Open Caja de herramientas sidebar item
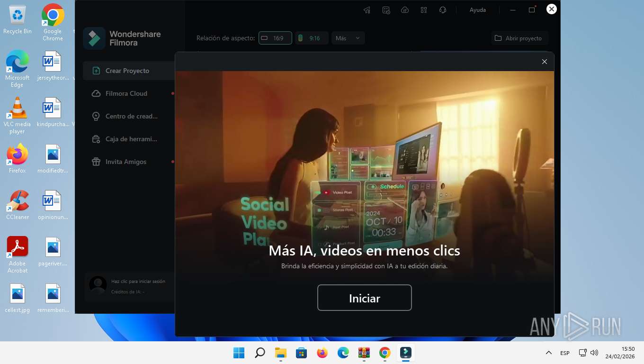644x364 pixels. point(129,139)
